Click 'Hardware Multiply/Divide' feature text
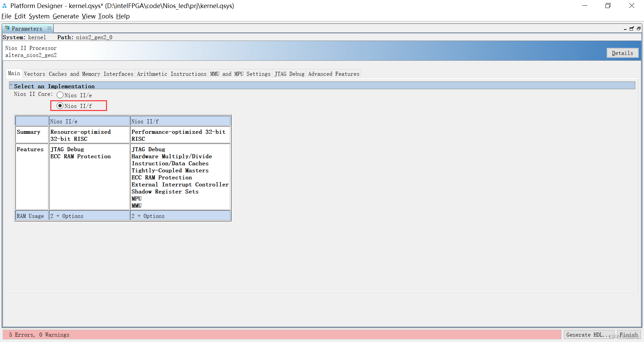Image resolution: width=644 pixels, height=342 pixels. pos(172,157)
